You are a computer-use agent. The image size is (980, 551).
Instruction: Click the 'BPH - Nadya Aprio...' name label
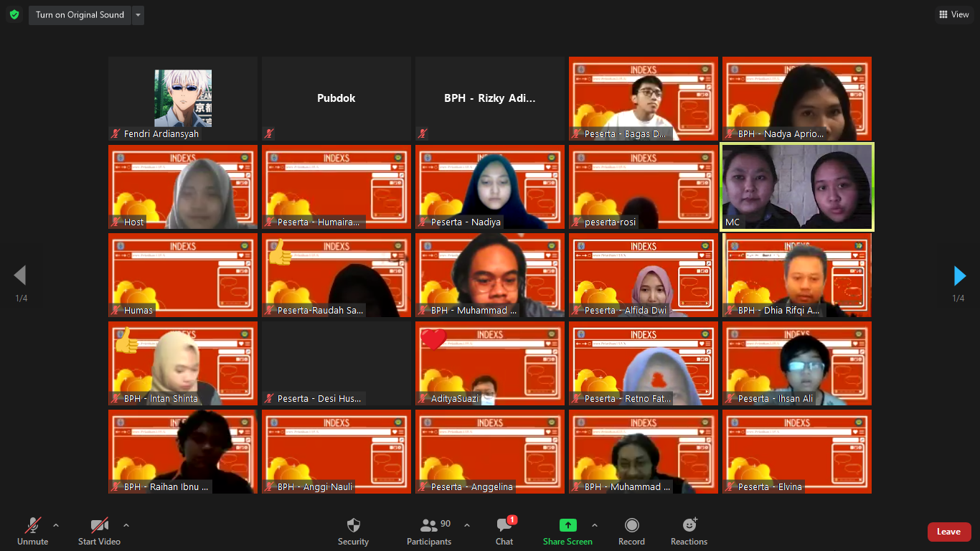pyautogui.click(x=781, y=133)
